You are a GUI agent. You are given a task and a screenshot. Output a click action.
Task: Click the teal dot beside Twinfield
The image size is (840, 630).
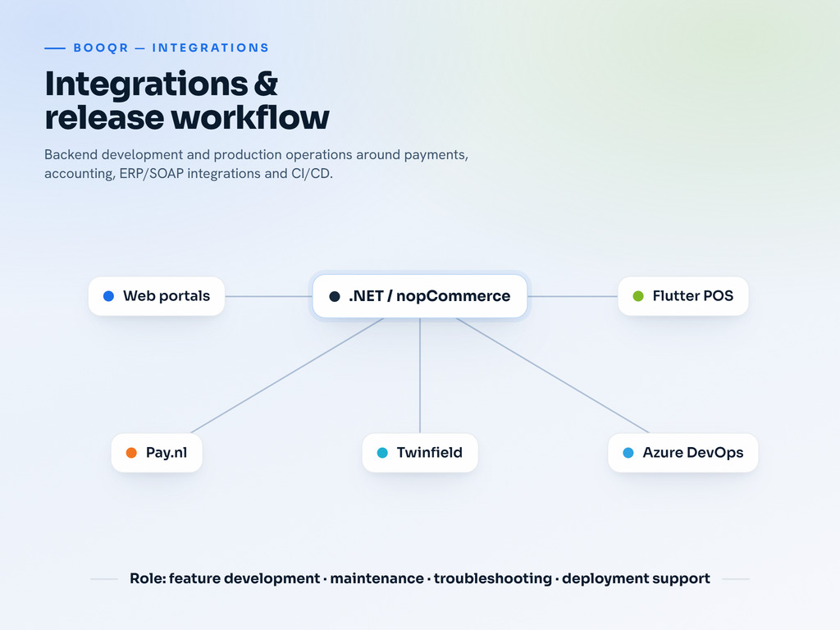coord(382,453)
